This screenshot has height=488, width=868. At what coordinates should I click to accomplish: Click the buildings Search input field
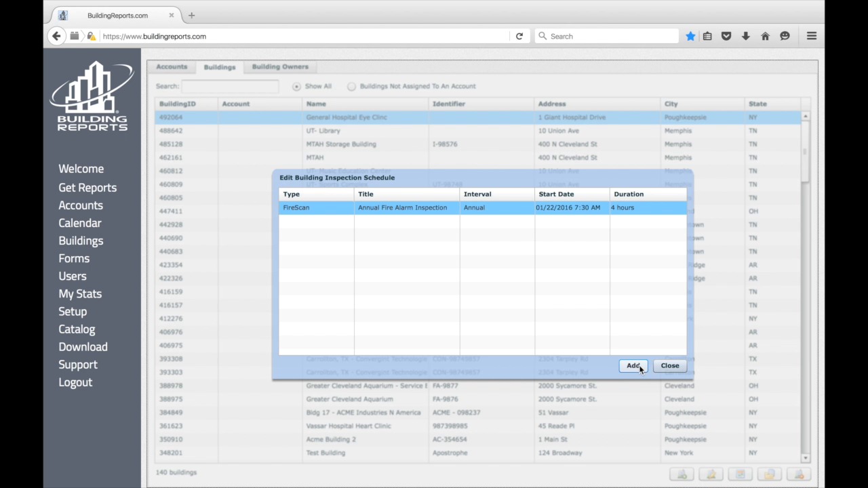[230, 87]
